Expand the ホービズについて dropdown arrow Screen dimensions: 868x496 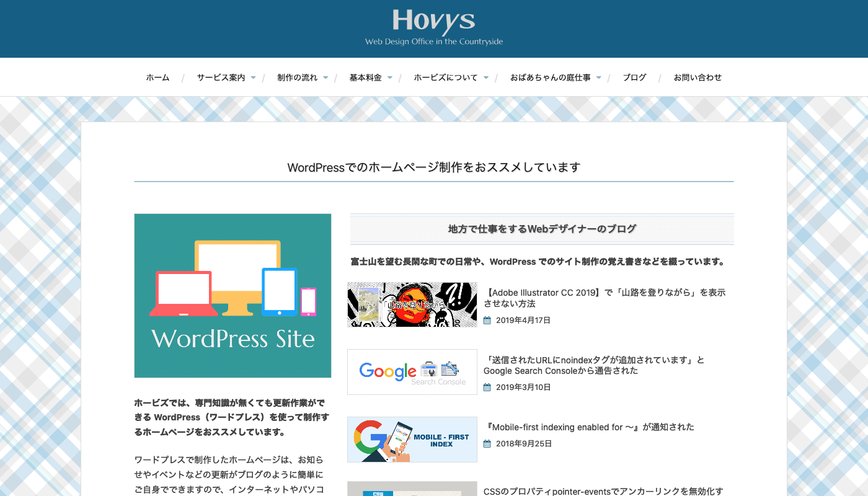pyautogui.click(x=486, y=78)
